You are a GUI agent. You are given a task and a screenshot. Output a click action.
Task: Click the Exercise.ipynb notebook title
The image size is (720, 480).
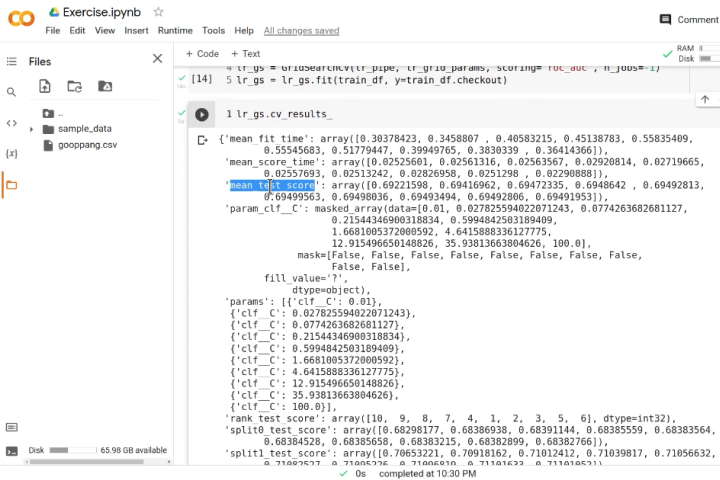tap(102, 12)
